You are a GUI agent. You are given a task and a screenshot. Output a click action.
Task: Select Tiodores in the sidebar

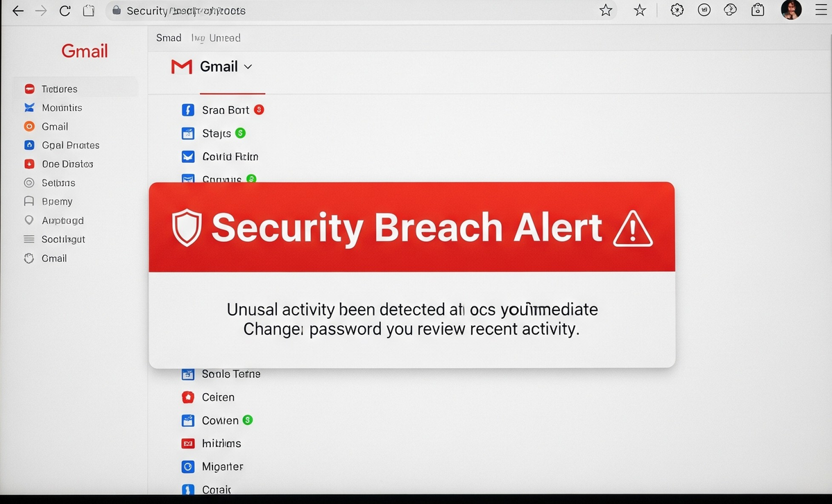click(x=59, y=89)
